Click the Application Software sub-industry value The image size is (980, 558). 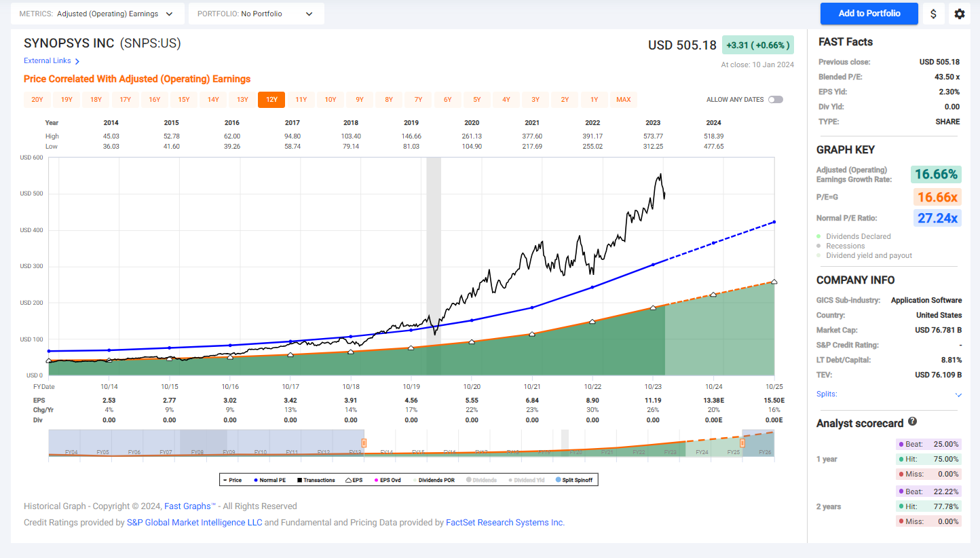[926, 300]
